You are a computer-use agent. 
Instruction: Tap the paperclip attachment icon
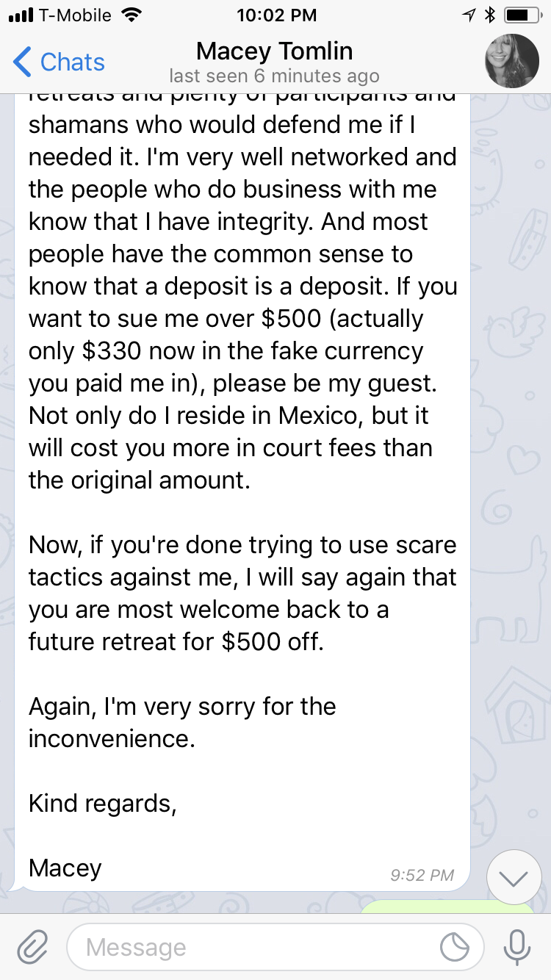coord(32,947)
